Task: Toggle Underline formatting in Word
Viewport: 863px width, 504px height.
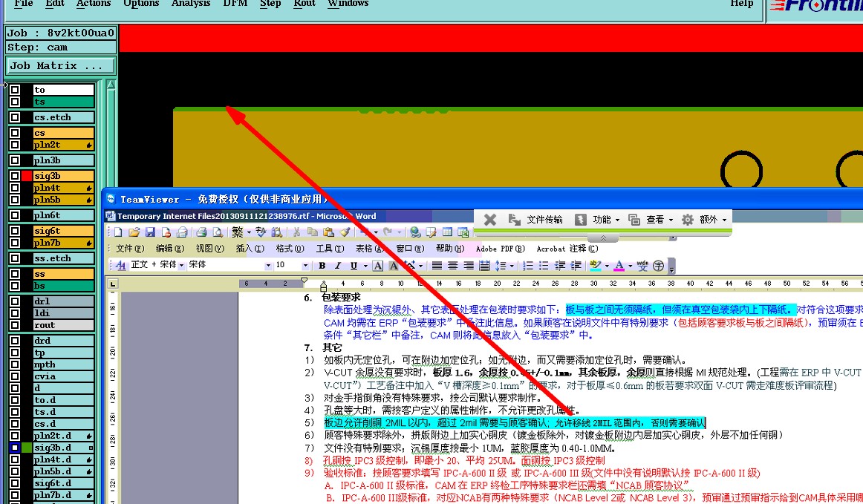Action: pos(354,266)
